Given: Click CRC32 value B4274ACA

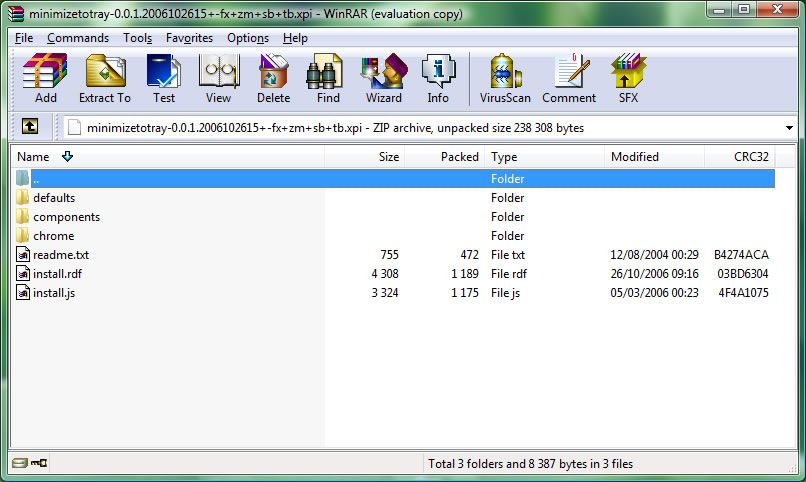Looking at the screenshot, I should click(741, 255).
